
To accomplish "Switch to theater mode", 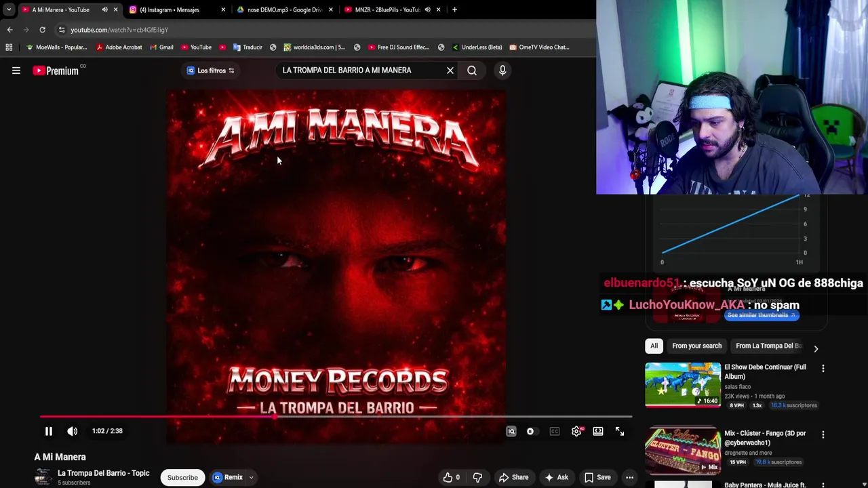I will [598, 431].
